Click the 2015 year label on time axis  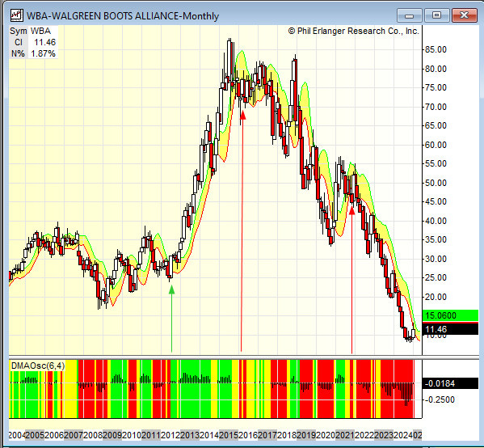click(229, 435)
